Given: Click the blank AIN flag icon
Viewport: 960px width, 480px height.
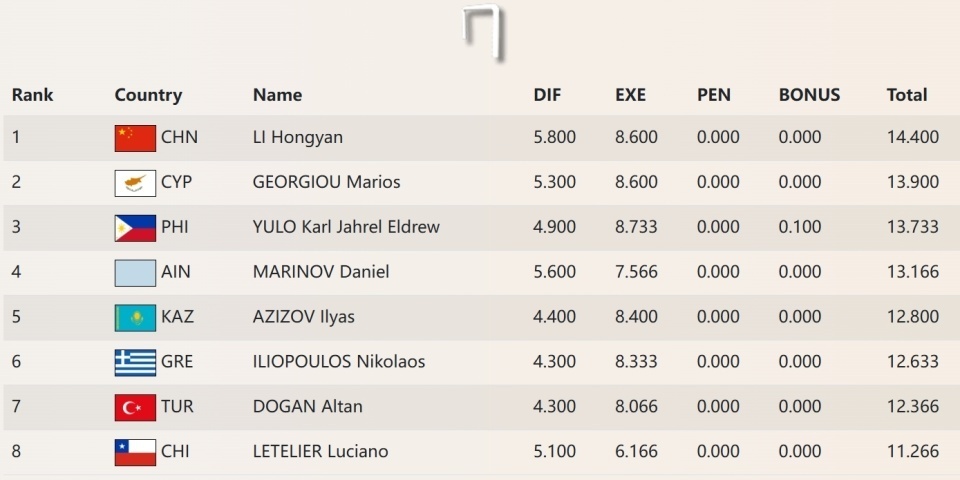Looking at the screenshot, I should (135, 273).
